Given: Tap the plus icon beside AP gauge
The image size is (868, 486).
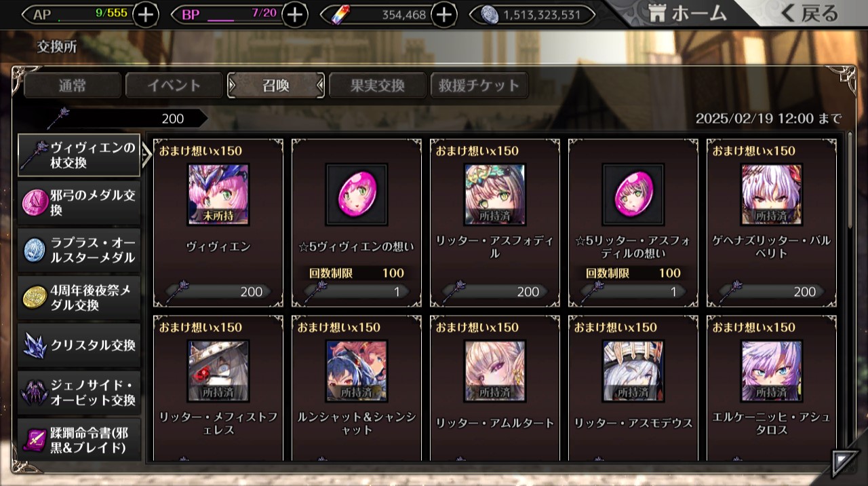Looking at the screenshot, I should [146, 14].
